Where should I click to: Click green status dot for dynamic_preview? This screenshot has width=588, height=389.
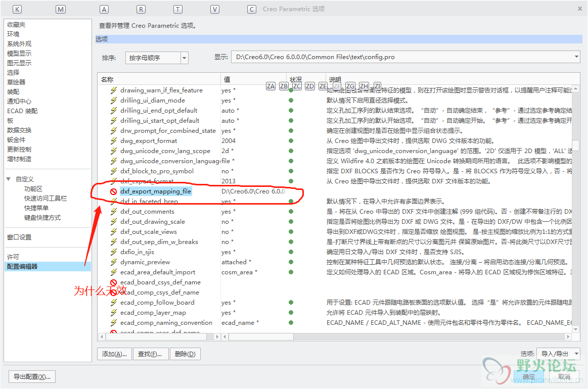(291, 262)
